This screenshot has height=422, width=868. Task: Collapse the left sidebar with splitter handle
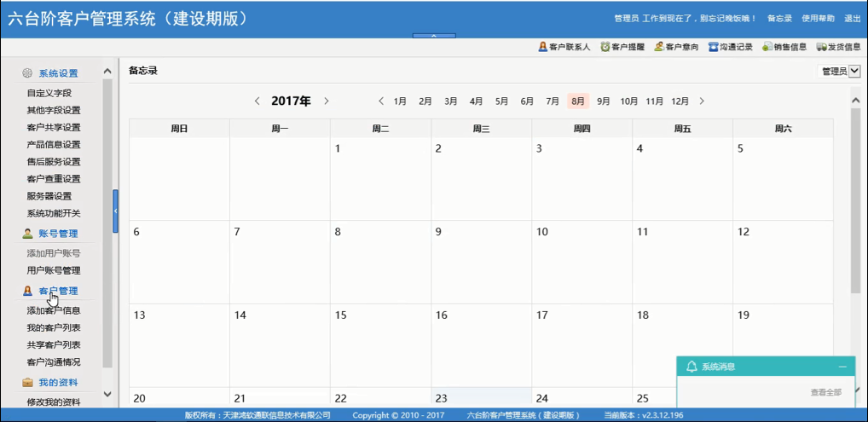click(115, 211)
